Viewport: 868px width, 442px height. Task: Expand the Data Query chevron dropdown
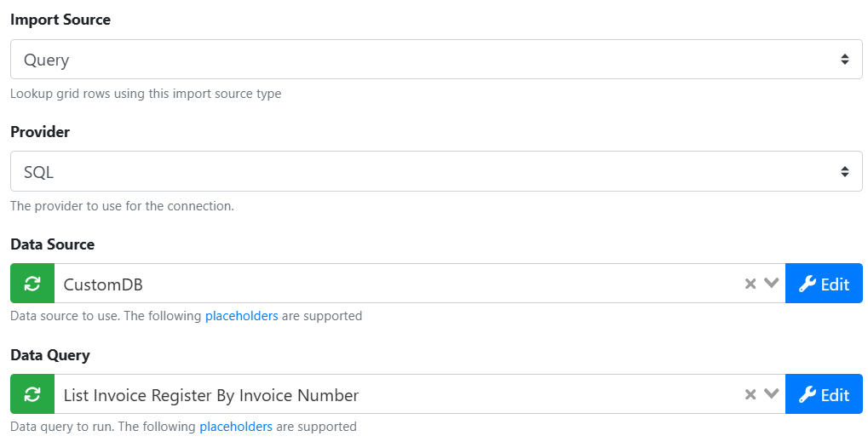tap(772, 394)
